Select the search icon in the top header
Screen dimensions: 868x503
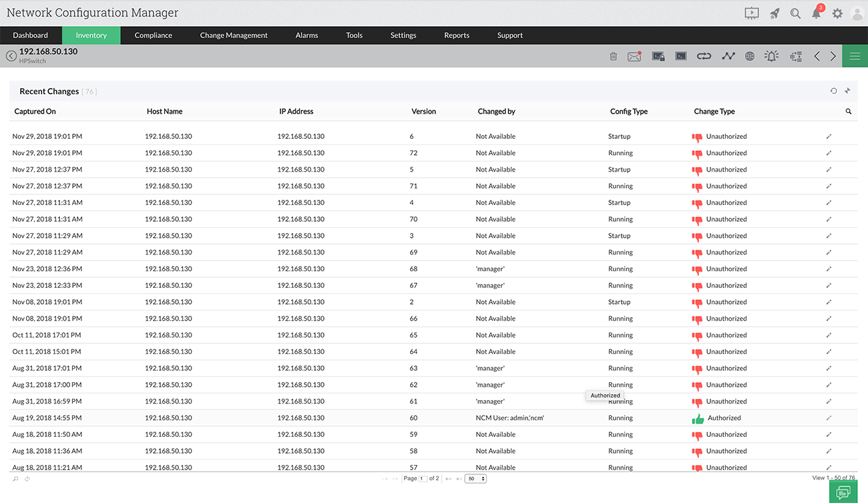point(795,13)
